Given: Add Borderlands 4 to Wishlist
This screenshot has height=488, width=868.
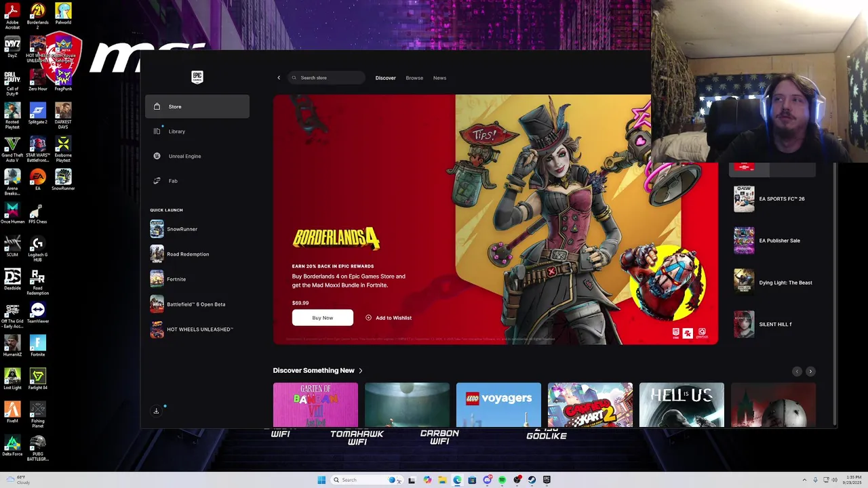Looking at the screenshot, I should [389, 318].
